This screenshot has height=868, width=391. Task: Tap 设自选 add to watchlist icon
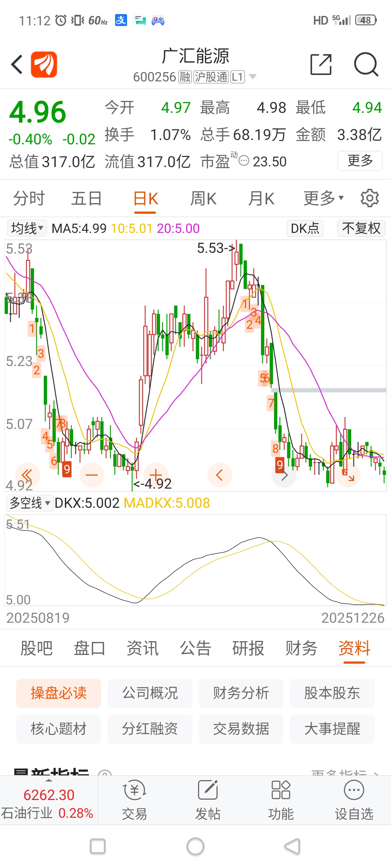354,790
